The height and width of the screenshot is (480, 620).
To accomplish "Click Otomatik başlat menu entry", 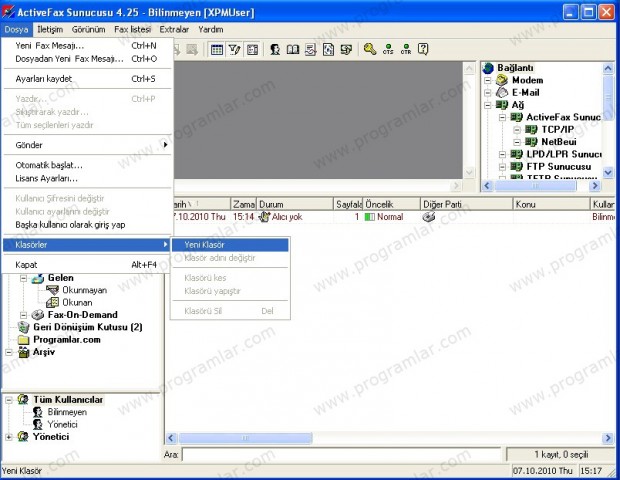I will click(87, 165).
